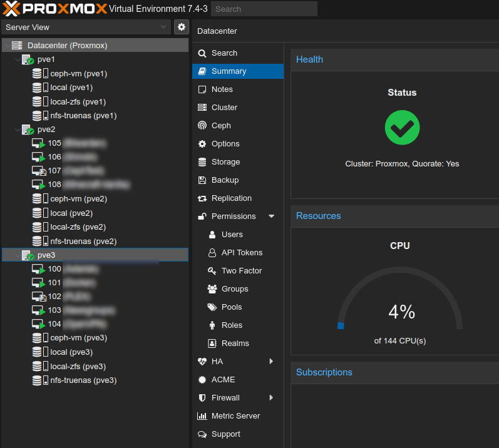The width and height of the screenshot is (499, 448).
Task: Click the Replication arrows icon
Action: [x=202, y=198]
